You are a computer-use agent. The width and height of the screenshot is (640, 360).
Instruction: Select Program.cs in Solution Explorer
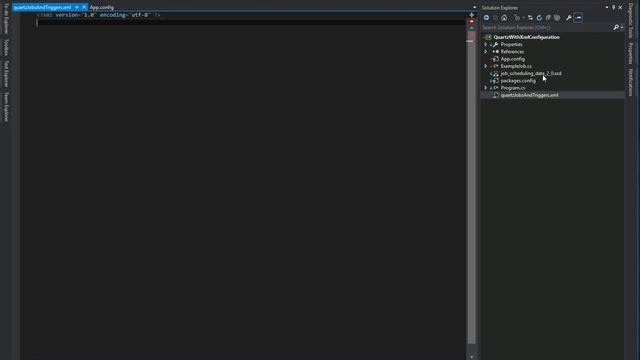click(x=513, y=88)
